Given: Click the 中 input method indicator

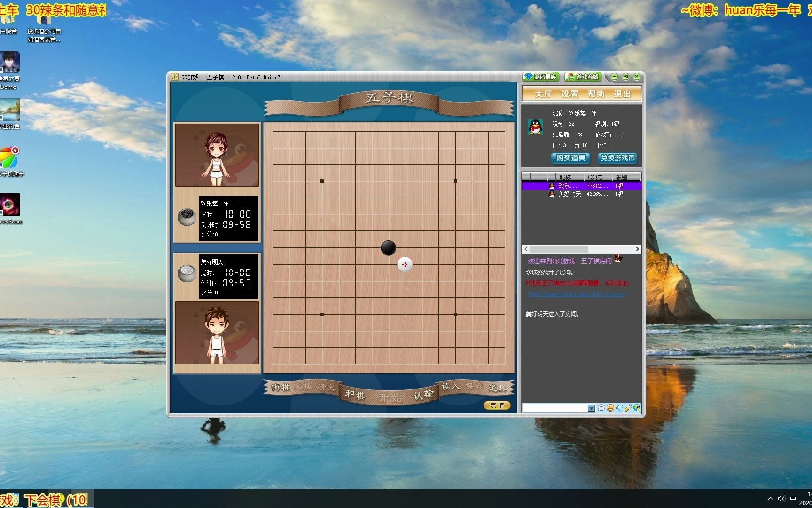Looking at the screenshot, I should pyautogui.click(x=793, y=499).
